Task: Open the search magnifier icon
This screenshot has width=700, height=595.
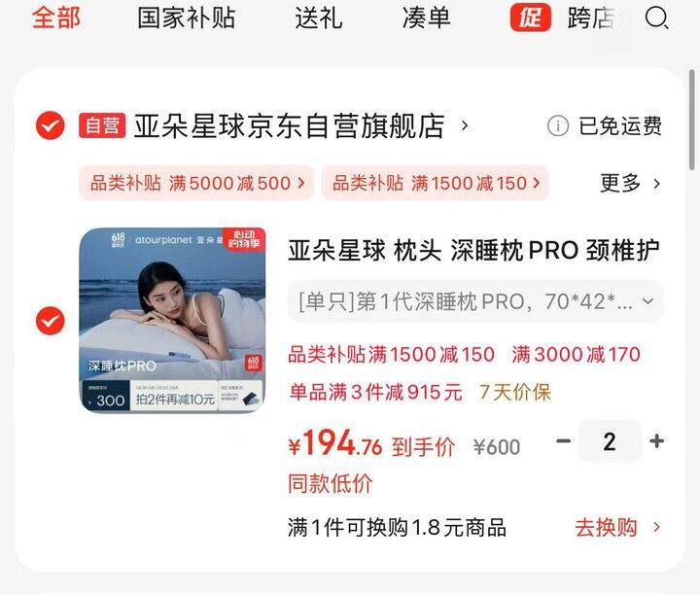Action: (656, 18)
